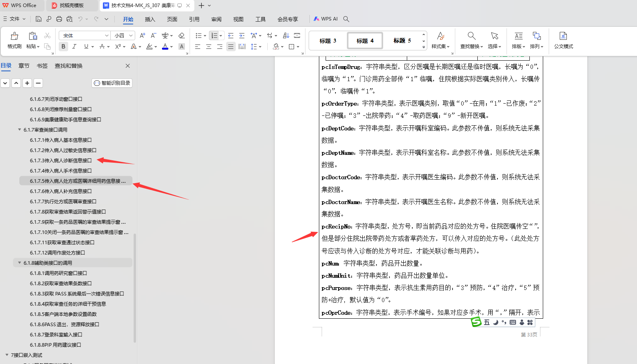
Task: Click the plus button in outline pane
Action: 27,83
